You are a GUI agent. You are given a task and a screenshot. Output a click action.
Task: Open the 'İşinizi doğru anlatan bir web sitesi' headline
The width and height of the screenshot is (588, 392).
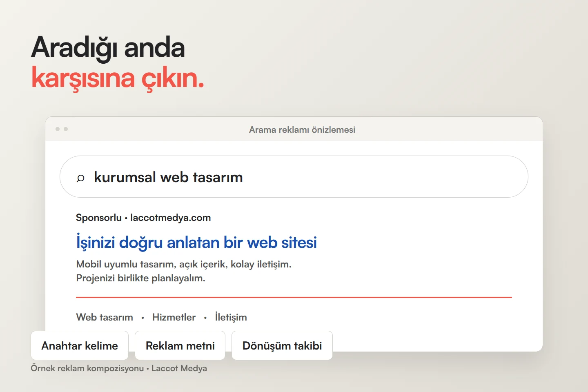tap(196, 242)
